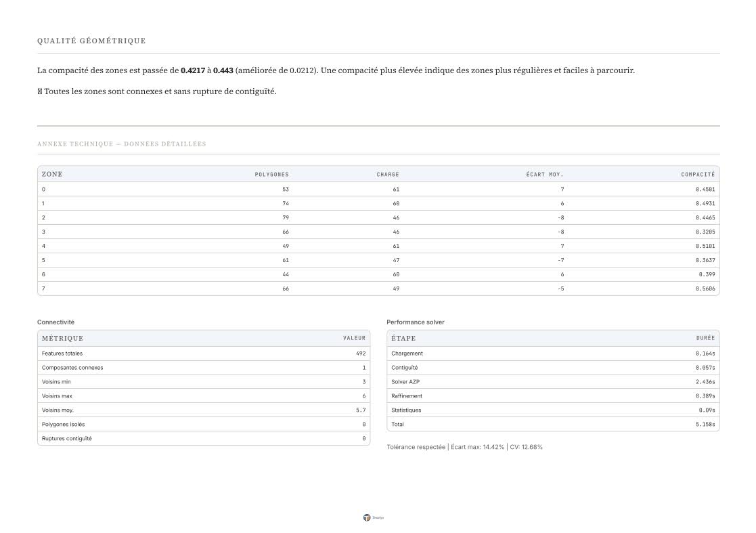The image size is (756, 533).
Task: Click the 'Total' step label
Action: (x=397, y=425)
